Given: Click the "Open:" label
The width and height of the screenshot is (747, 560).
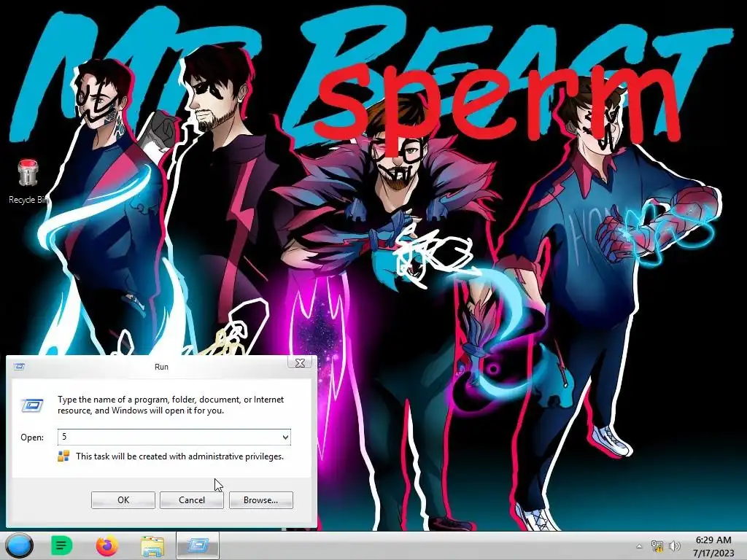Looking at the screenshot, I should 32,437.
